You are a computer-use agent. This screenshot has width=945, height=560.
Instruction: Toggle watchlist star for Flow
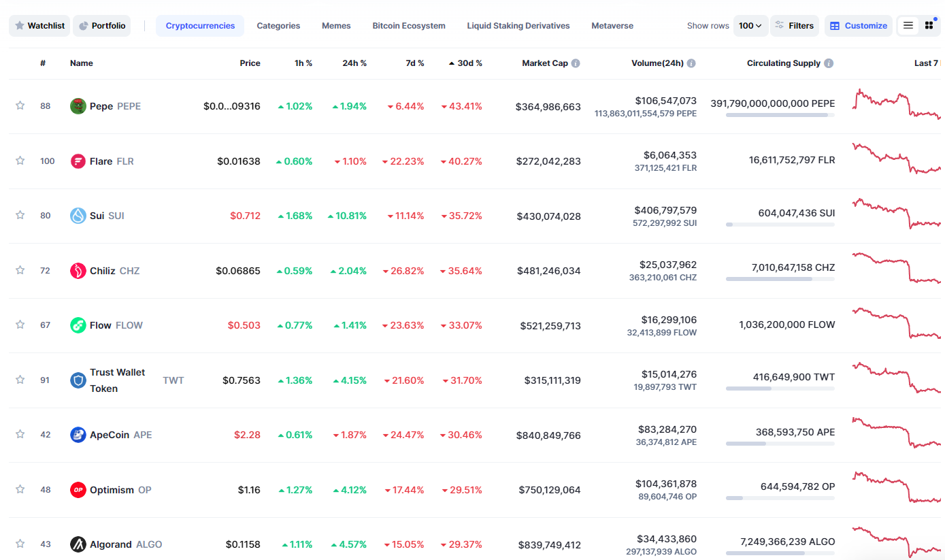[20, 325]
